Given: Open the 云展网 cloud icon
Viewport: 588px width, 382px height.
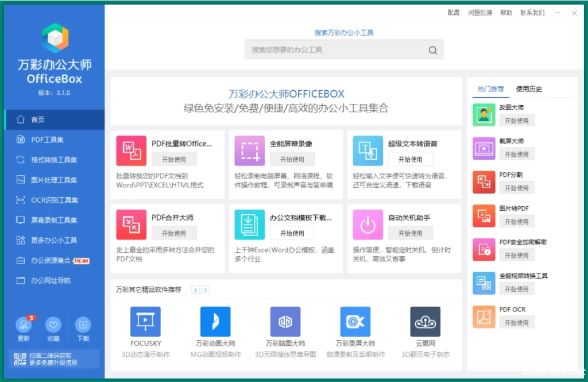Looking at the screenshot, I should (425, 321).
